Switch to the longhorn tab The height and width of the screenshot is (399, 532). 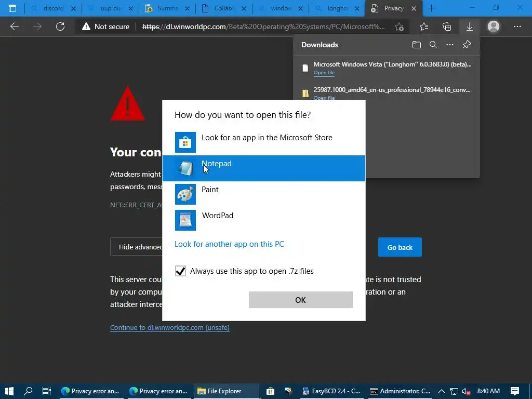(x=338, y=8)
